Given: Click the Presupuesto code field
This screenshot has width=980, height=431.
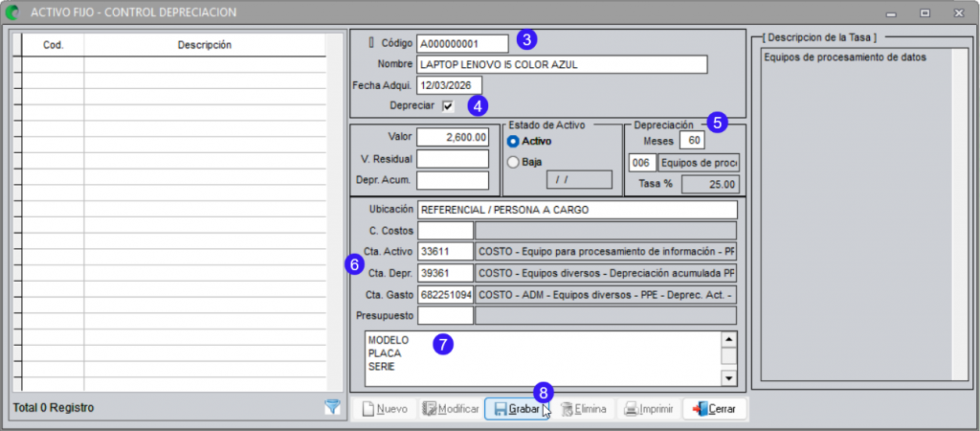Looking at the screenshot, I should coord(446,315).
